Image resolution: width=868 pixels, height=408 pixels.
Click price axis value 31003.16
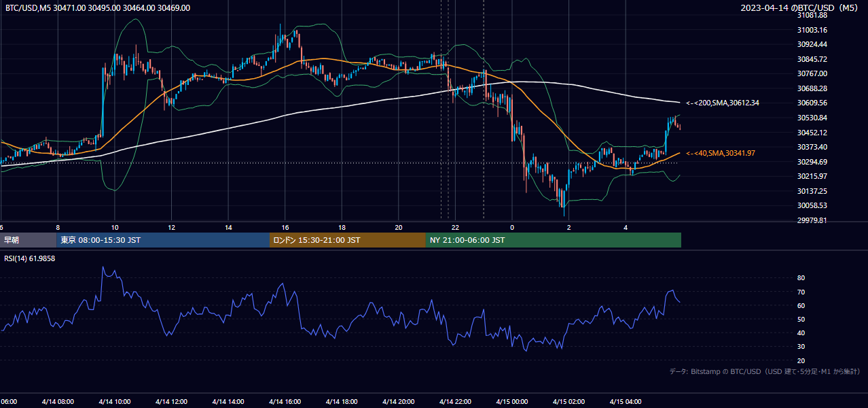click(x=812, y=30)
